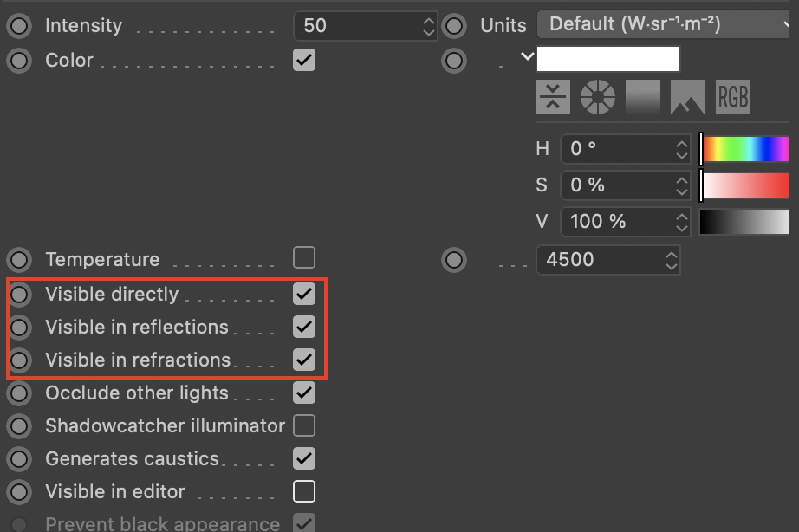
Task: Toggle the Visible in editor checkbox
Action: (304, 491)
